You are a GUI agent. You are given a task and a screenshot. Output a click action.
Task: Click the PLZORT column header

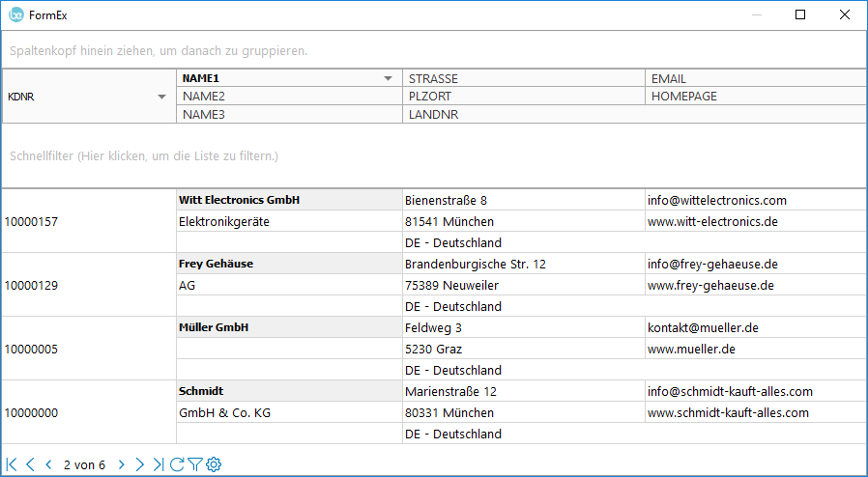pos(522,97)
